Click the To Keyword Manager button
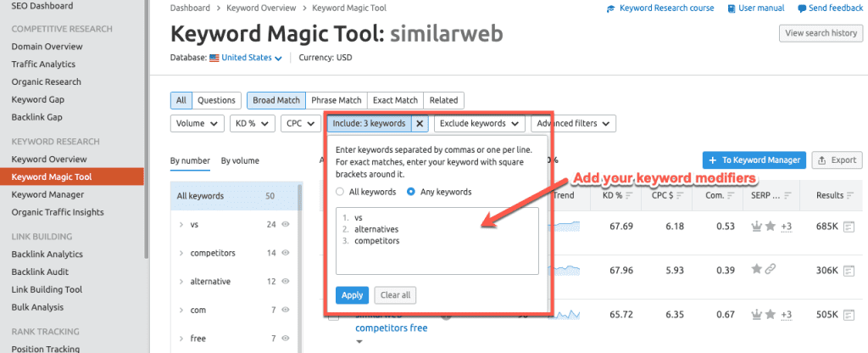This screenshot has width=868, height=353. pos(752,160)
